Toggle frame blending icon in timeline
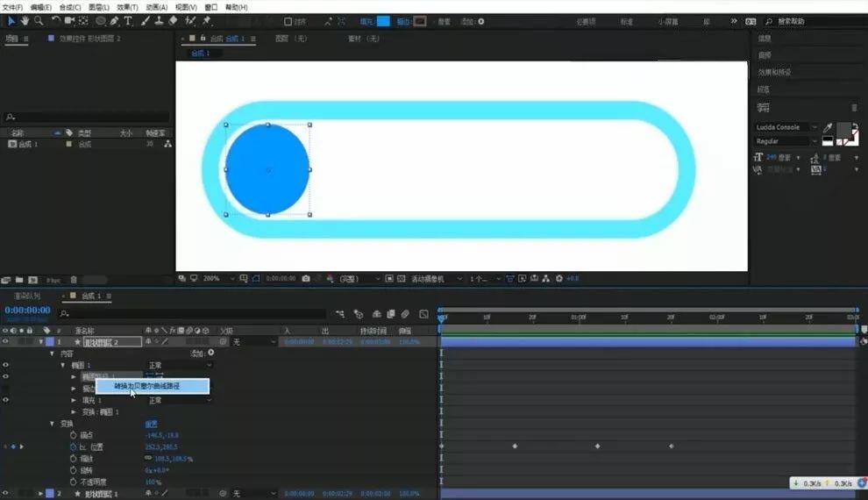 click(x=391, y=314)
